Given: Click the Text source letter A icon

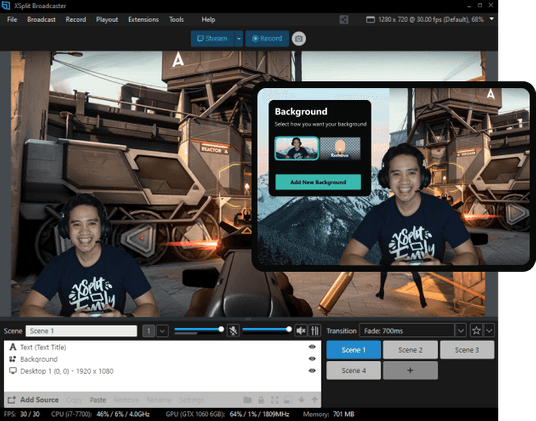Looking at the screenshot, I should tap(13, 347).
